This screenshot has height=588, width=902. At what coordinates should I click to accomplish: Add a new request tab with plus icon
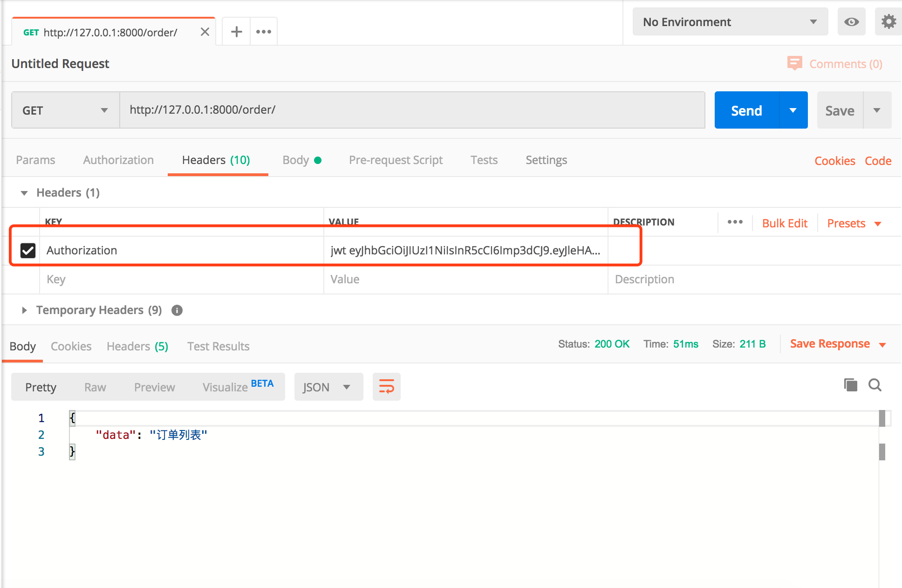[237, 32]
